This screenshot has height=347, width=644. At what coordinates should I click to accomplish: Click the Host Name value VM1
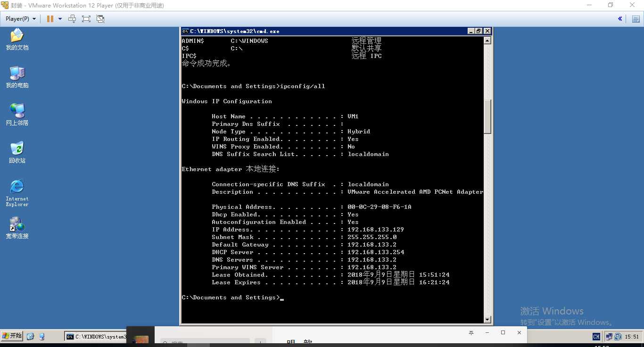tap(353, 116)
